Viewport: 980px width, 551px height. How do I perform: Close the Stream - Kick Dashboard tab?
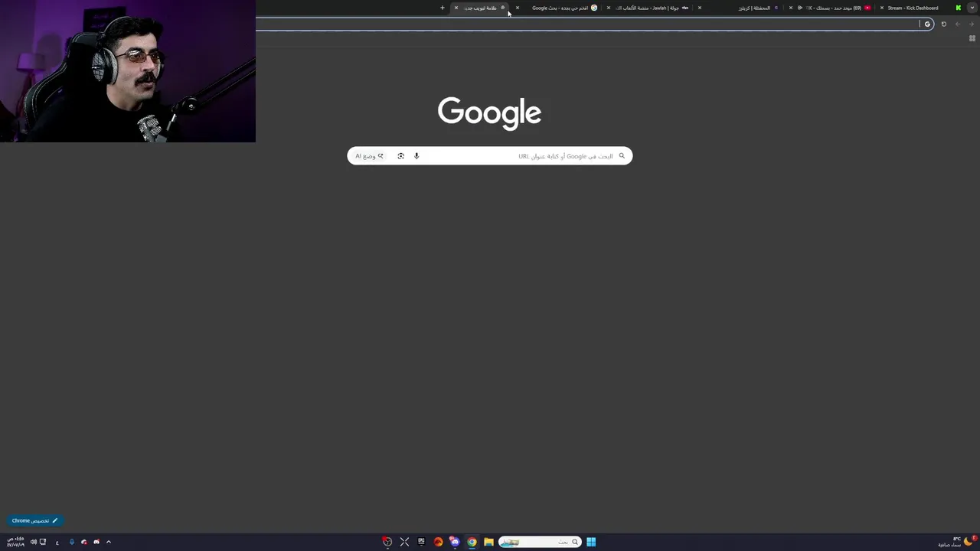click(x=881, y=8)
